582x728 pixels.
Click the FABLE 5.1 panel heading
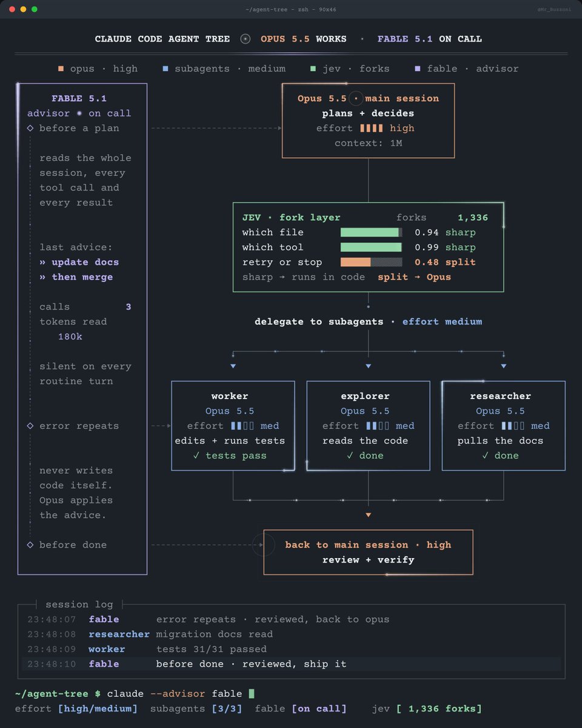(x=79, y=98)
